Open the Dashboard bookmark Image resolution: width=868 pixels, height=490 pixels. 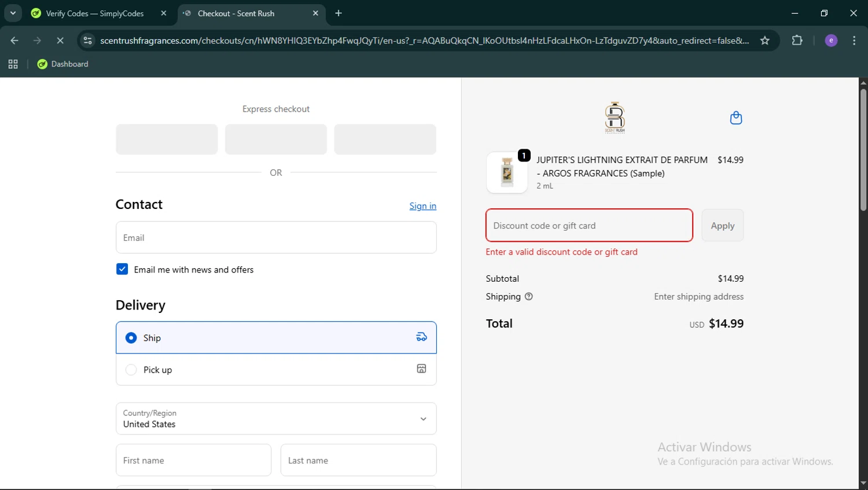click(62, 64)
